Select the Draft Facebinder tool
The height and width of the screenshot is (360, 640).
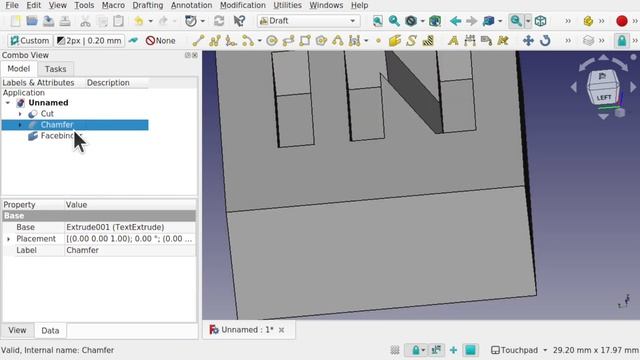(395, 40)
